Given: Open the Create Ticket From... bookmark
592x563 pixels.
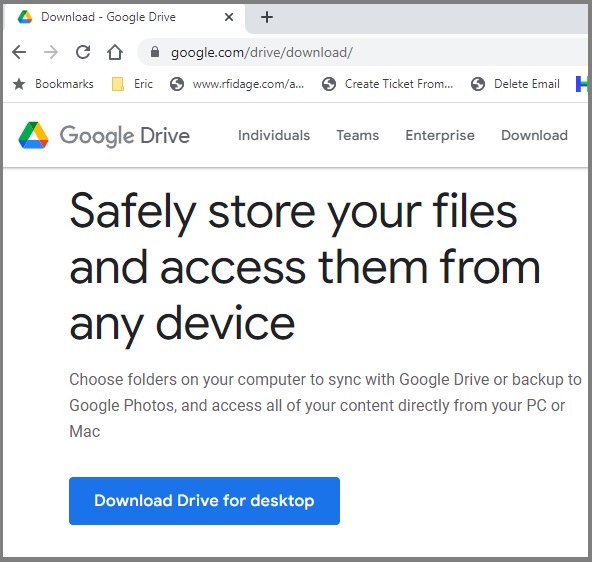Looking at the screenshot, I should 387,84.
